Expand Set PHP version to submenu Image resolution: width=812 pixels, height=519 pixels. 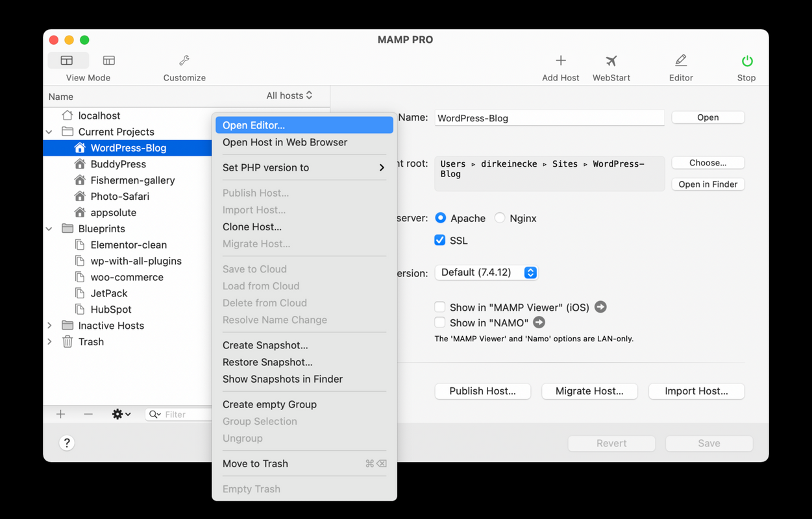(304, 167)
